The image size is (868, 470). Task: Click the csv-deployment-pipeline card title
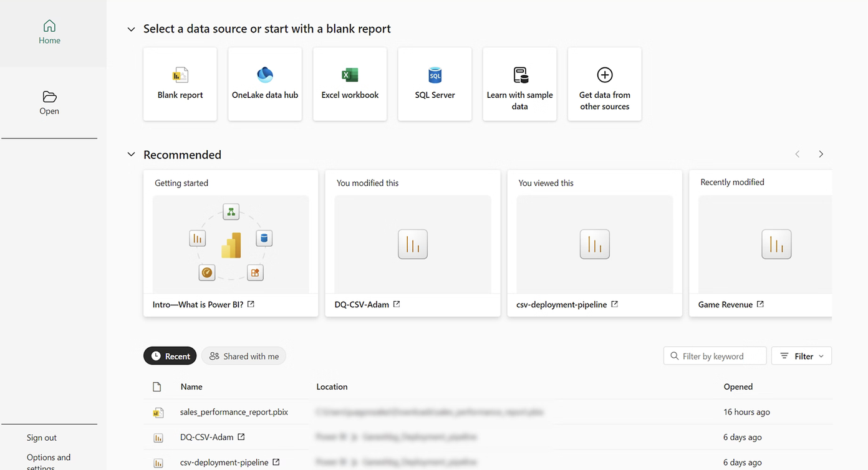point(561,304)
